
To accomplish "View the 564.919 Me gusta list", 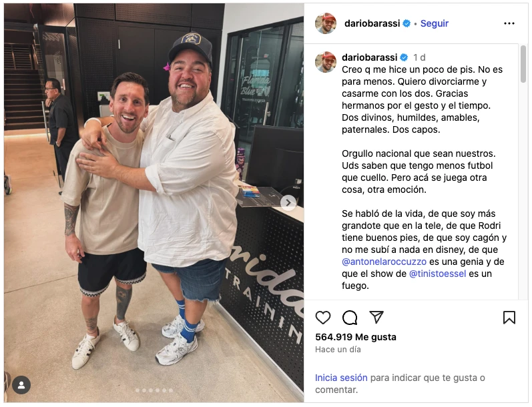I will point(356,337).
